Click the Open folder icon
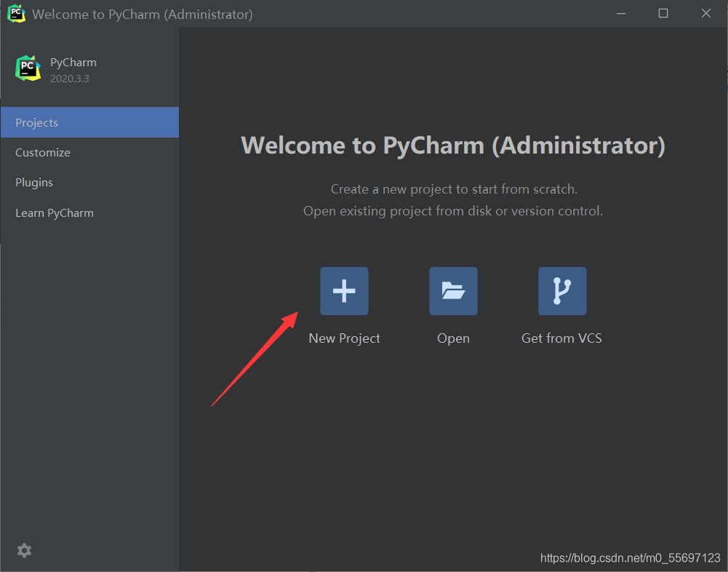 pos(453,291)
